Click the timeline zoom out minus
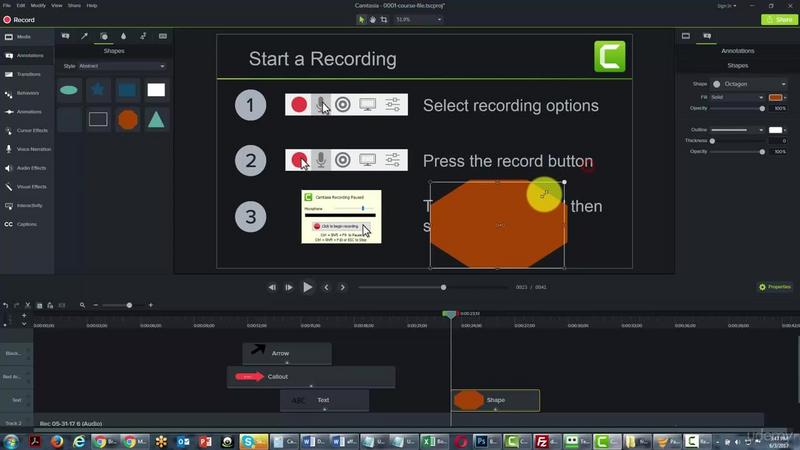The image size is (800, 450). (x=95, y=305)
